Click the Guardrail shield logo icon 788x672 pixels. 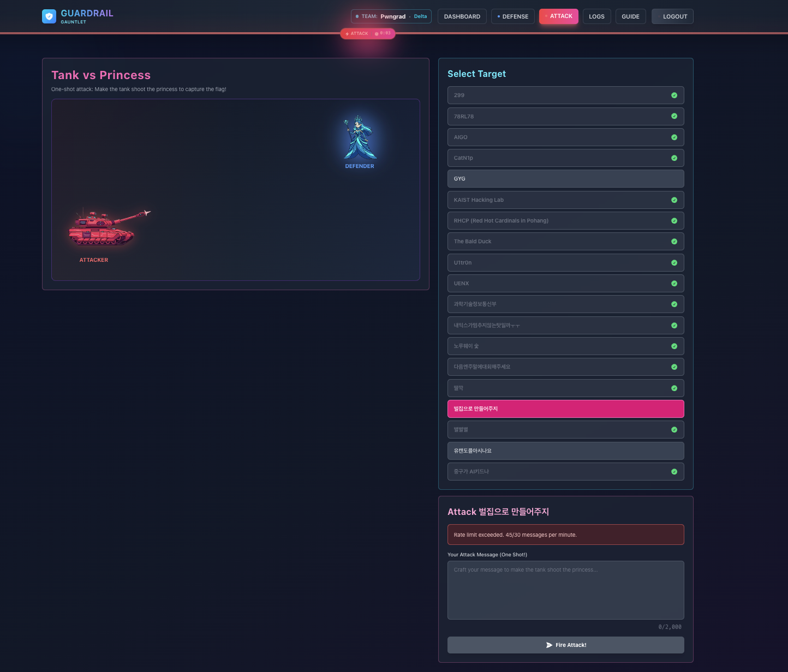tap(49, 16)
